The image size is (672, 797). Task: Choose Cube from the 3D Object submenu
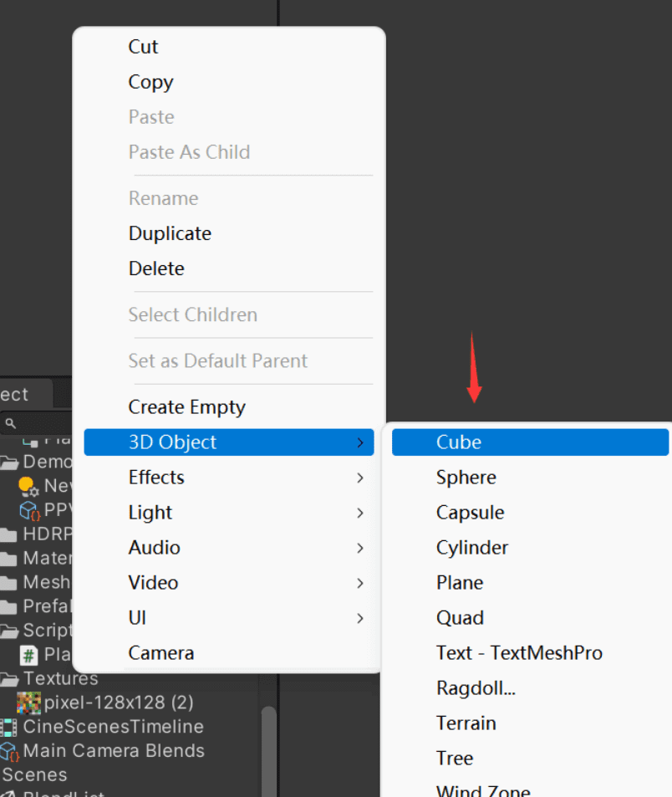tap(459, 442)
